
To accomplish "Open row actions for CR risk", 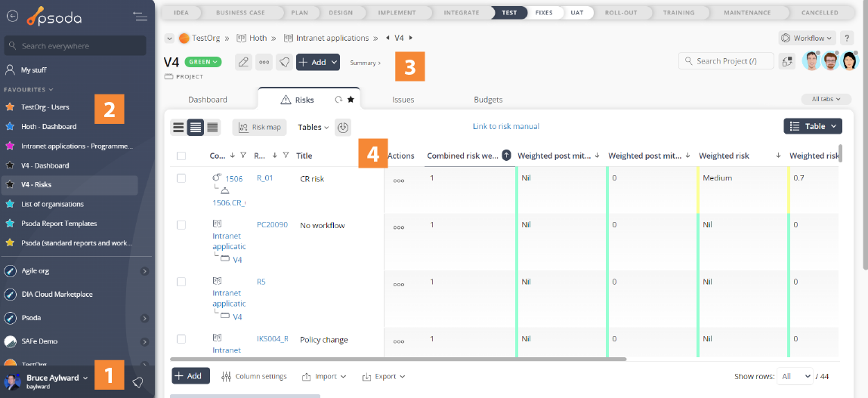I will click(399, 180).
